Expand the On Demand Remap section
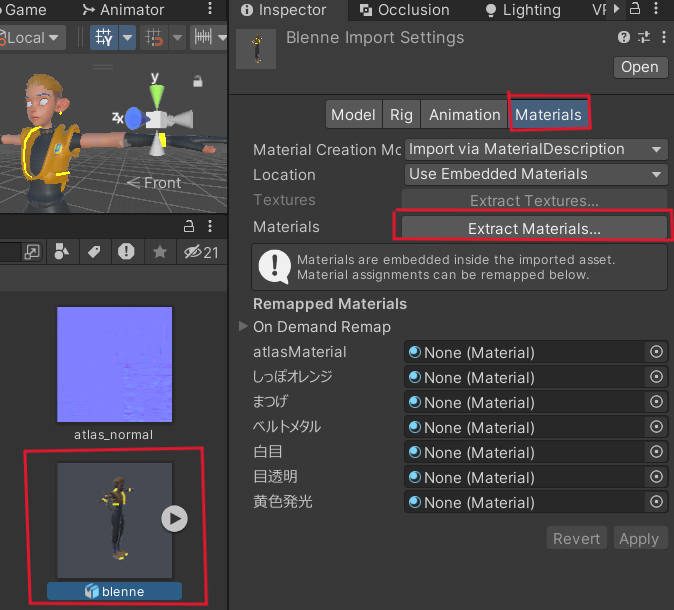This screenshot has height=610, width=674. click(x=243, y=327)
